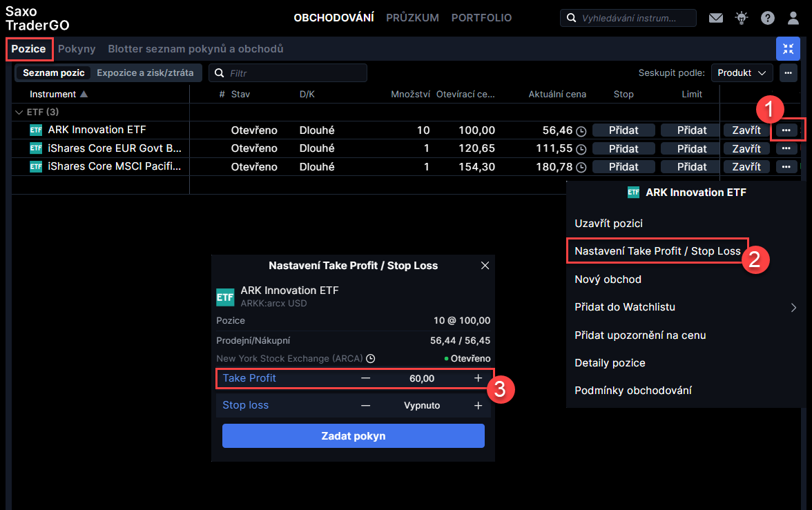Image resolution: width=812 pixels, height=510 pixels.
Task: Open the table options three-dot button near Produkt
Action: point(788,73)
